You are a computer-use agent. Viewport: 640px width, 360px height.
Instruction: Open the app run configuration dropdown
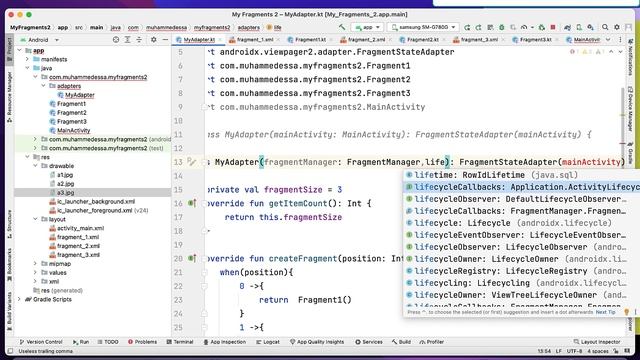tap(367, 27)
